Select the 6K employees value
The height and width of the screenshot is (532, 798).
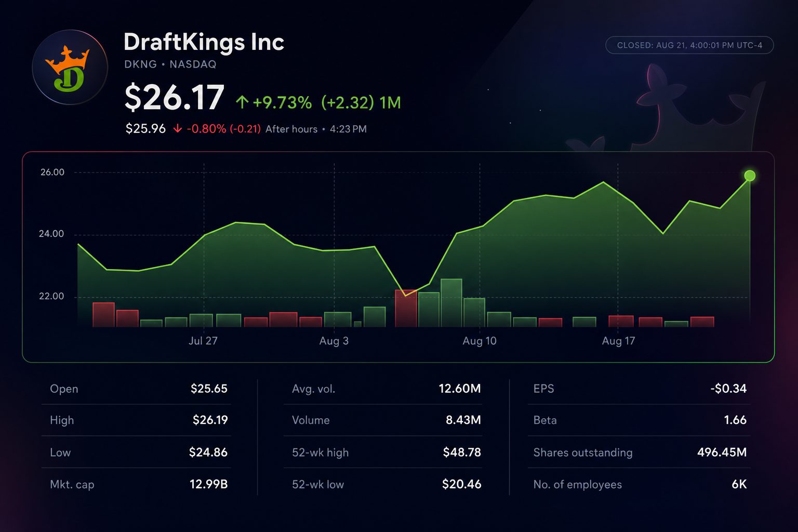point(739,484)
